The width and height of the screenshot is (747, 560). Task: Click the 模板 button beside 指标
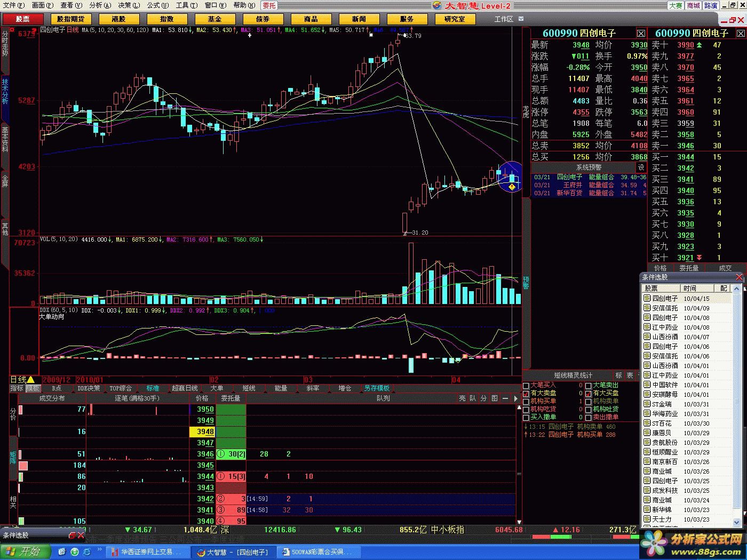pos(33,388)
